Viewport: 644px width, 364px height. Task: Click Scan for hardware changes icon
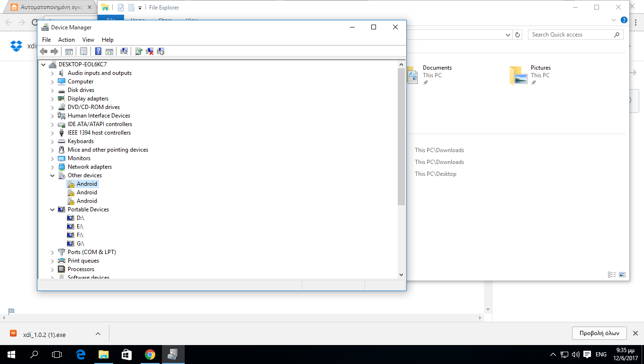tap(124, 51)
